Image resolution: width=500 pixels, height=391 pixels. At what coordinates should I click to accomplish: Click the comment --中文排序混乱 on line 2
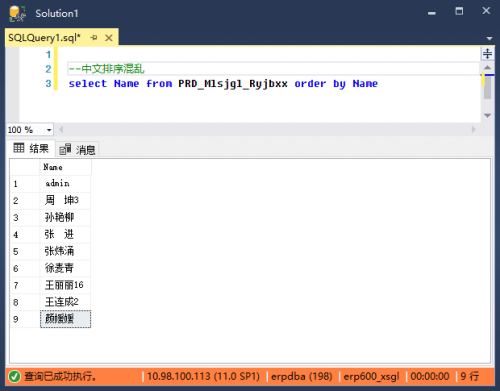click(x=107, y=69)
